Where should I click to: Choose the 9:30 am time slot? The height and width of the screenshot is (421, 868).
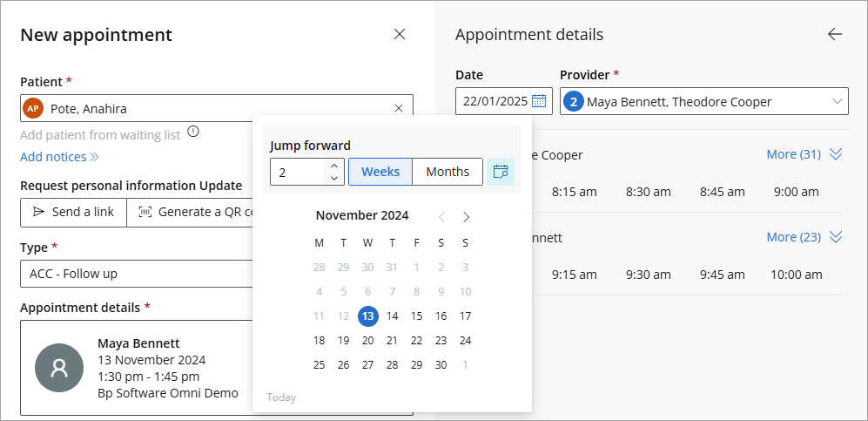click(x=649, y=275)
